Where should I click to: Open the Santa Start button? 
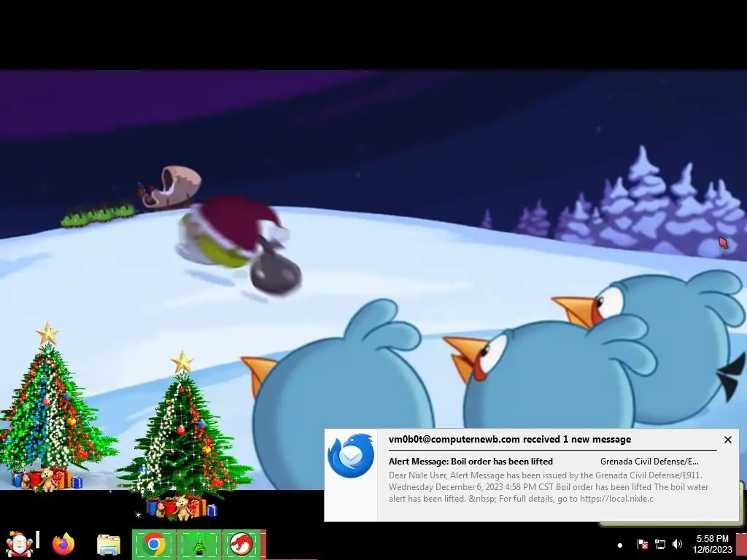pyautogui.click(x=19, y=543)
